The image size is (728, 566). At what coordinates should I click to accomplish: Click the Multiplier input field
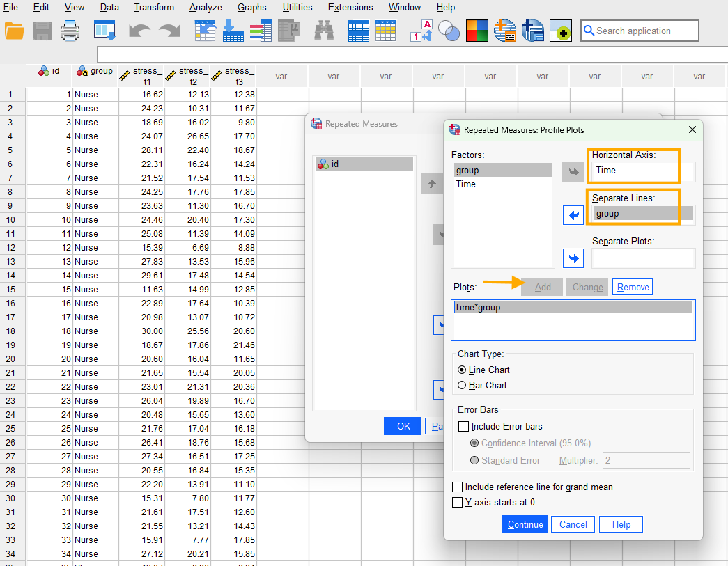coord(646,460)
